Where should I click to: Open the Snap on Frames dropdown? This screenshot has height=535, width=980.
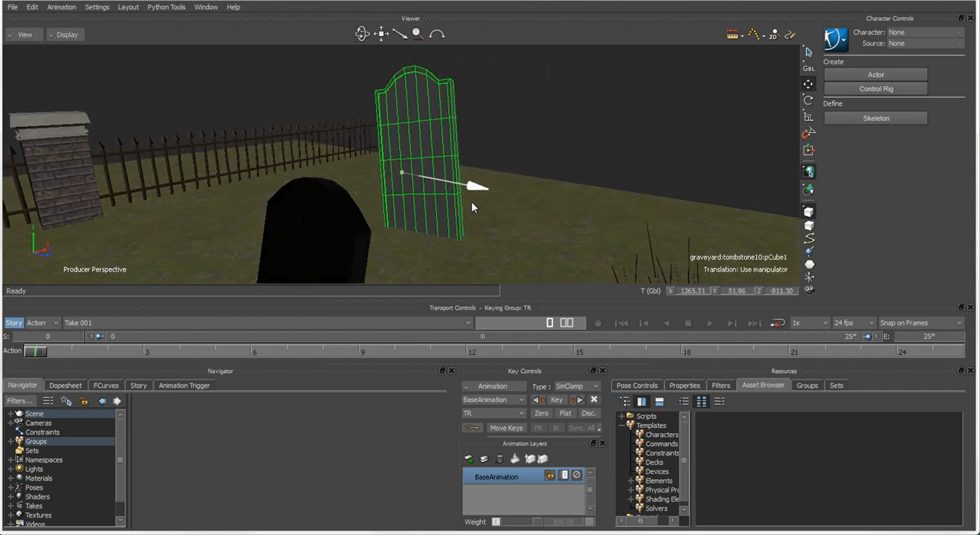click(x=921, y=323)
